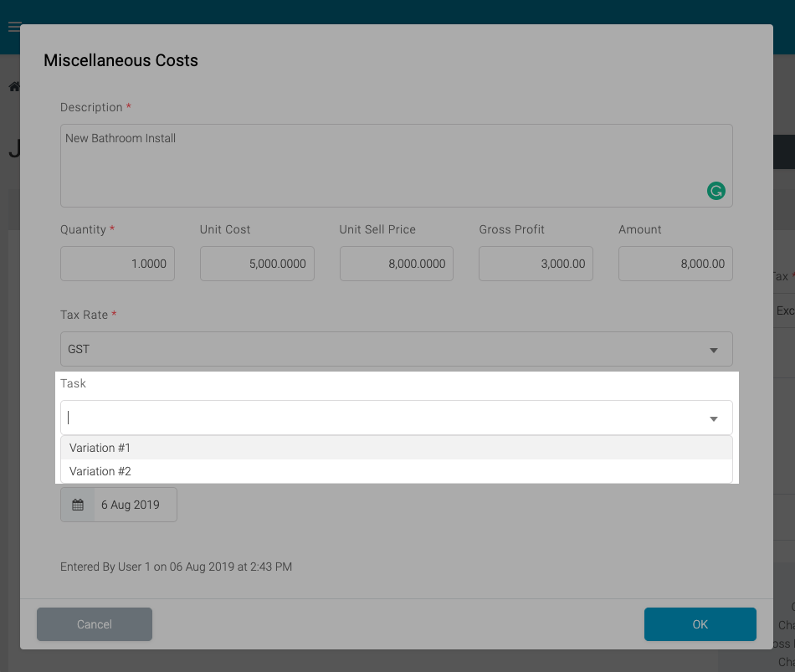795x672 pixels.
Task: Click the home breadcrumb icon
Action: [13, 87]
